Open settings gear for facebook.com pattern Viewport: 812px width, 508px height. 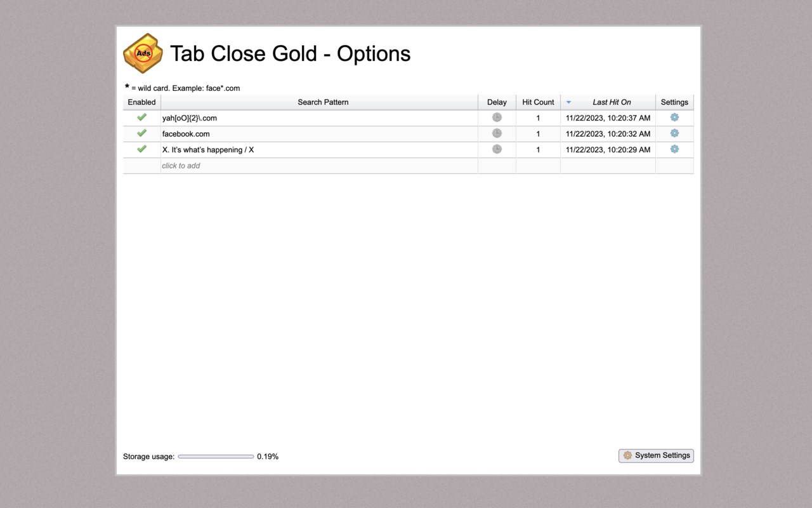(x=674, y=133)
